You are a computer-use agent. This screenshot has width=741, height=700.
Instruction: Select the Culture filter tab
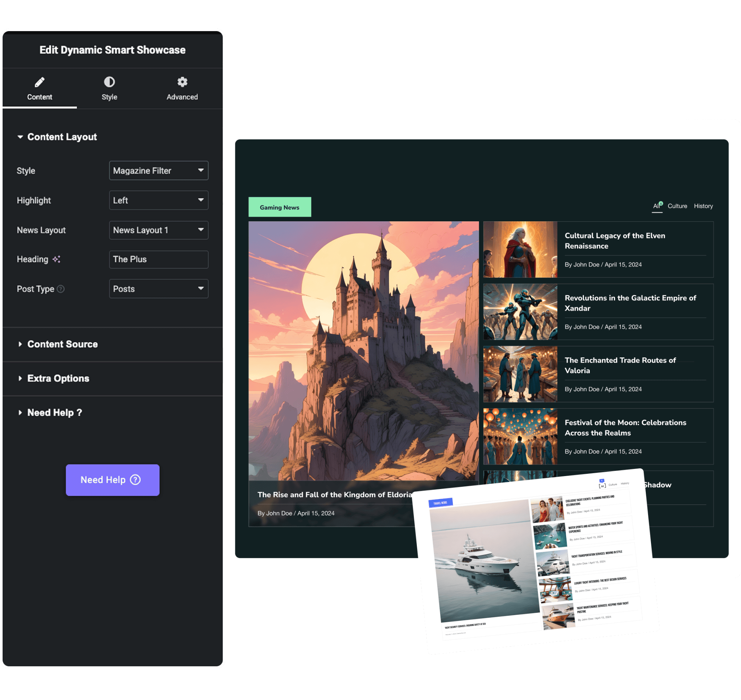pos(677,206)
